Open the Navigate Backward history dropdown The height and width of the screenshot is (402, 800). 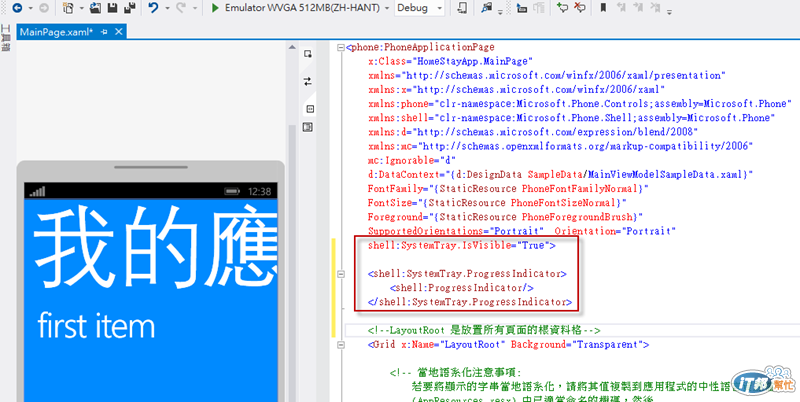31,8
